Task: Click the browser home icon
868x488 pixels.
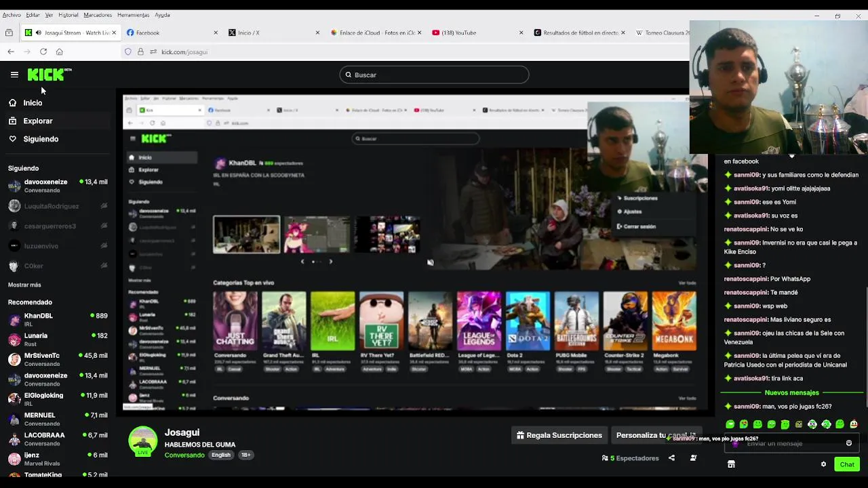Action: tap(60, 52)
